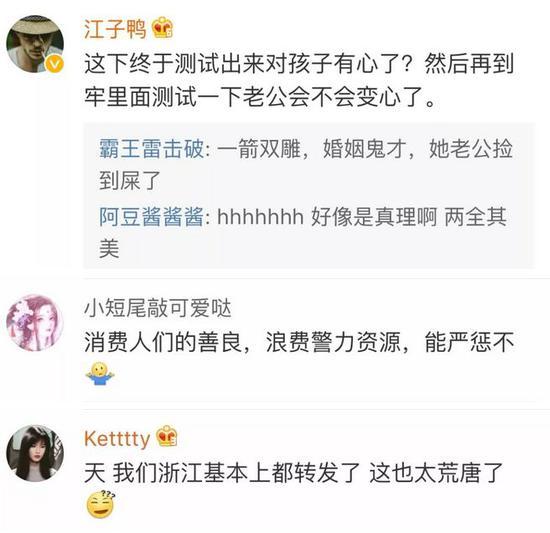
Task: Tap the shrugging emoji in 小短尾敲可爱哒's comment
Action: (x=100, y=374)
